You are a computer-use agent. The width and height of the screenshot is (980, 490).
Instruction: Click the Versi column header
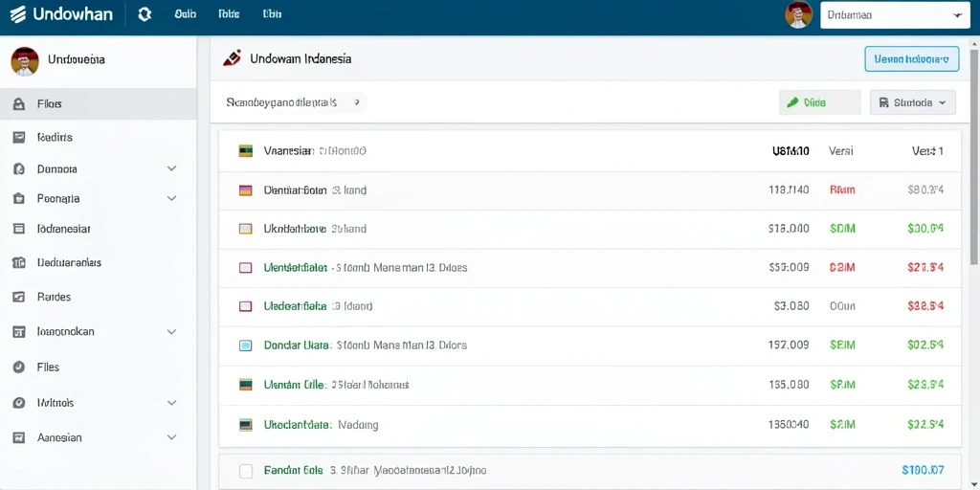(840, 150)
